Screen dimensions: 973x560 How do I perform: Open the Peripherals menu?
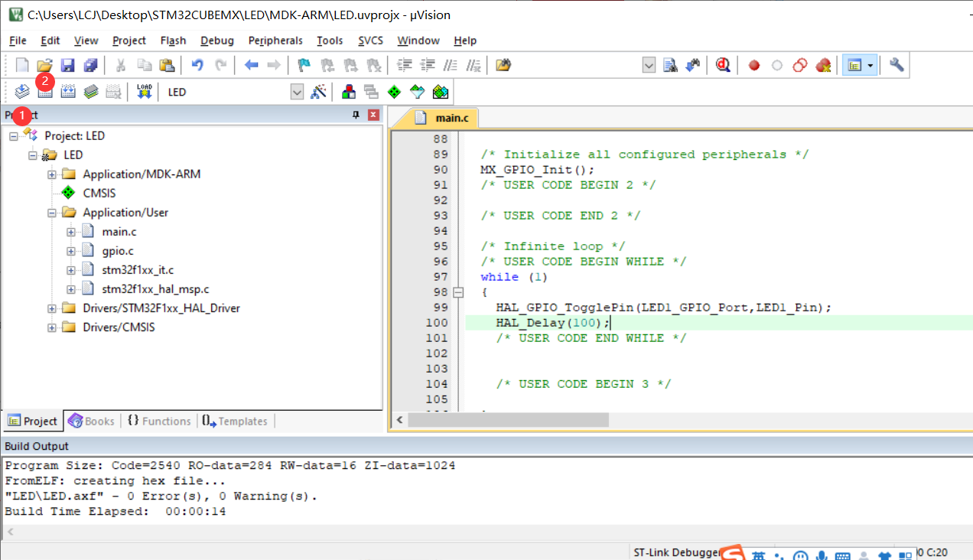275,41
